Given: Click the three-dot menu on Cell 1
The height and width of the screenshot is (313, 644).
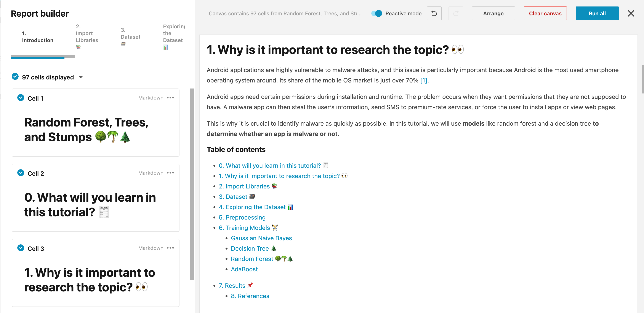Looking at the screenshot, I should 172,98.
